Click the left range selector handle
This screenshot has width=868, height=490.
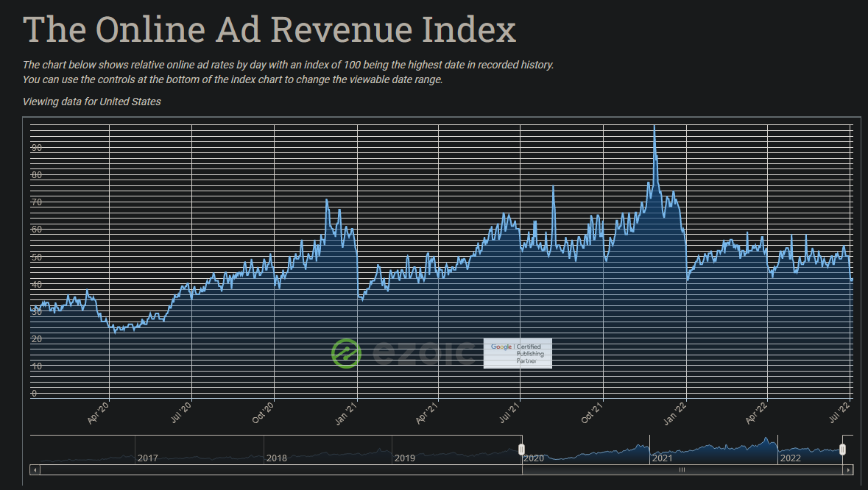[521, 449]
